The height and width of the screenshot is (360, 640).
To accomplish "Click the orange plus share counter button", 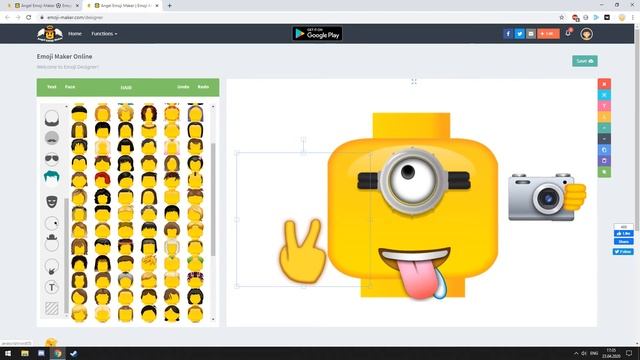I will point(548,34).
